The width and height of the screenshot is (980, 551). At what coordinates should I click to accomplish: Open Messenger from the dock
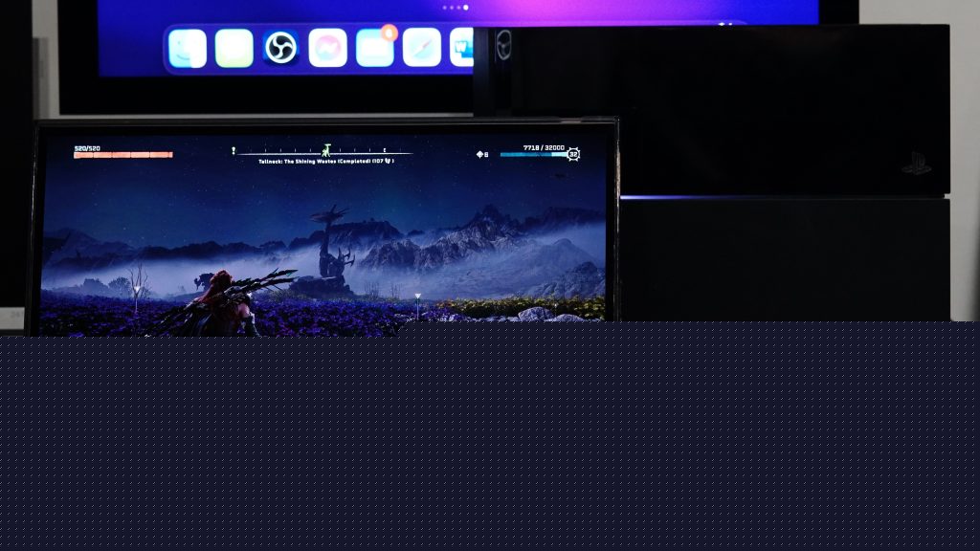click(327, 48)
